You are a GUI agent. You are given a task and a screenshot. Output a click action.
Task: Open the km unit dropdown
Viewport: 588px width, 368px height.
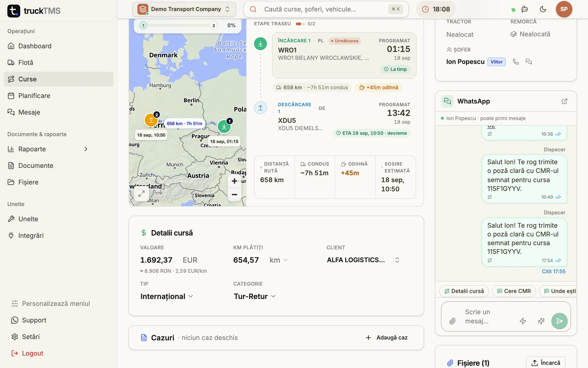tap(279, 260)
